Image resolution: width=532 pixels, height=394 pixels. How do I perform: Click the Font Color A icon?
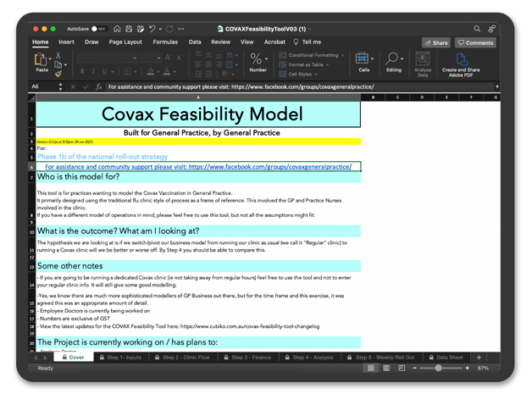pos(167,72)
